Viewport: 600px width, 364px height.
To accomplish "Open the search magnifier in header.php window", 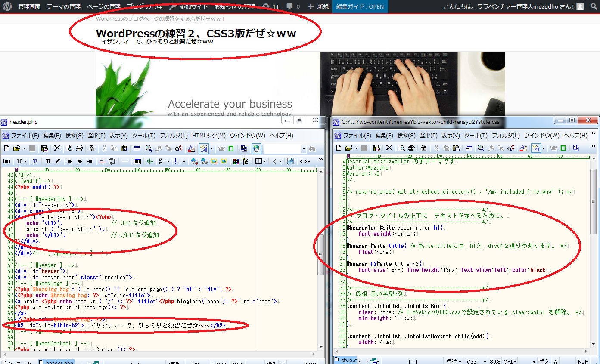I will tap(149, 148).
